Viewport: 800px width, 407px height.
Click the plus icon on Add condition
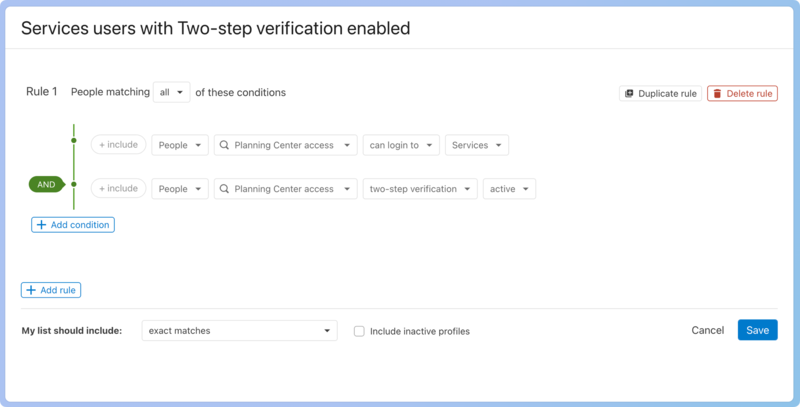point(41,225)
